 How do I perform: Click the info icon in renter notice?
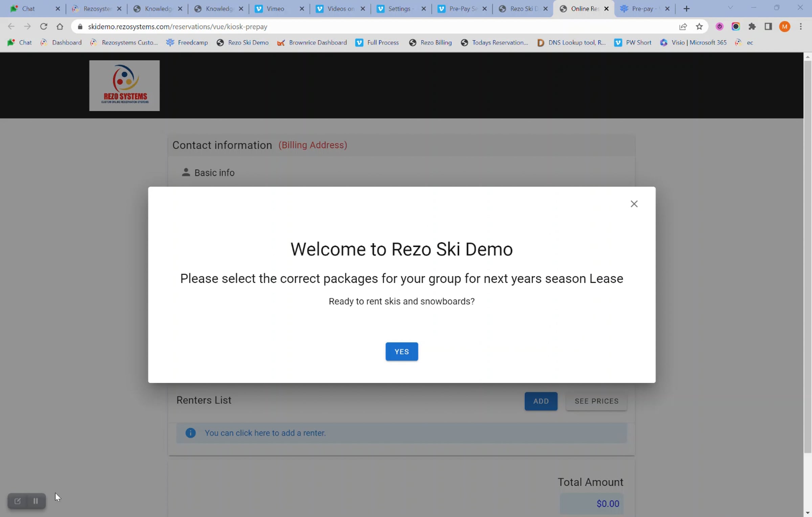click(190, 433)
